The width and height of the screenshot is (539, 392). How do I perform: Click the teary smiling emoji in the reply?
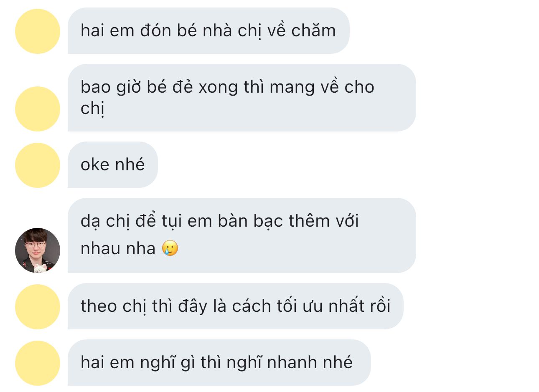pos(170,248)
